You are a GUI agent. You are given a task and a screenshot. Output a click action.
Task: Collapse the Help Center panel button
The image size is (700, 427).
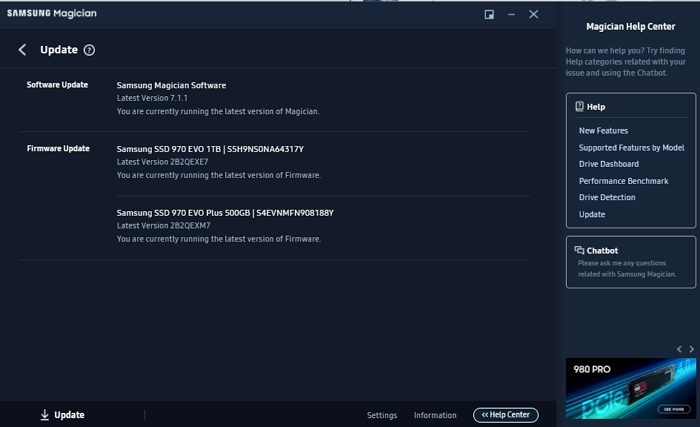(505, 414)
